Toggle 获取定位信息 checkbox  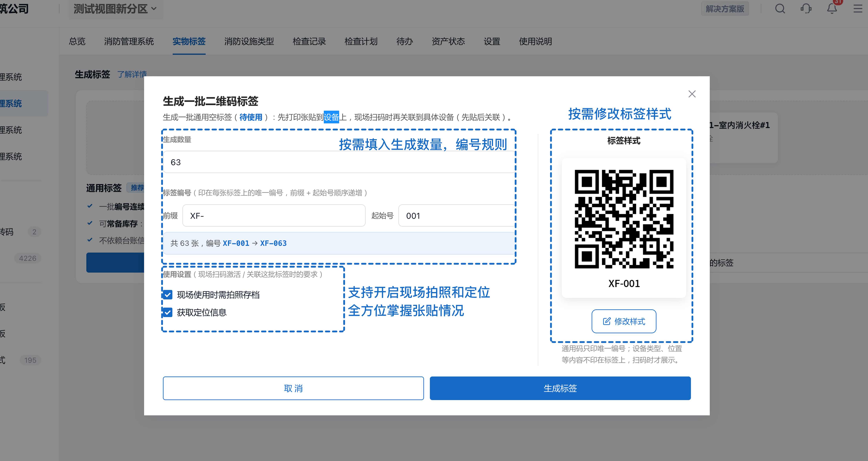[168, 312]
